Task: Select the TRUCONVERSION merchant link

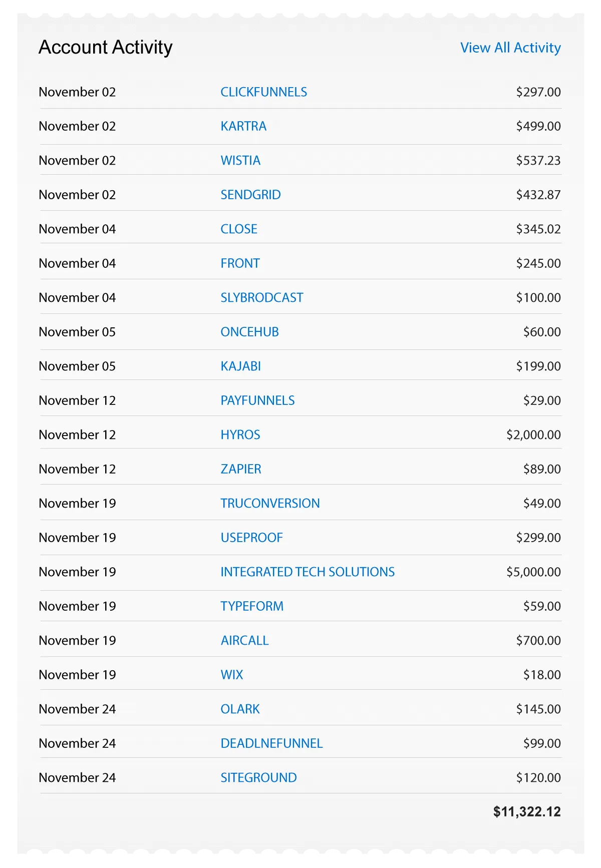Action: 270,504
